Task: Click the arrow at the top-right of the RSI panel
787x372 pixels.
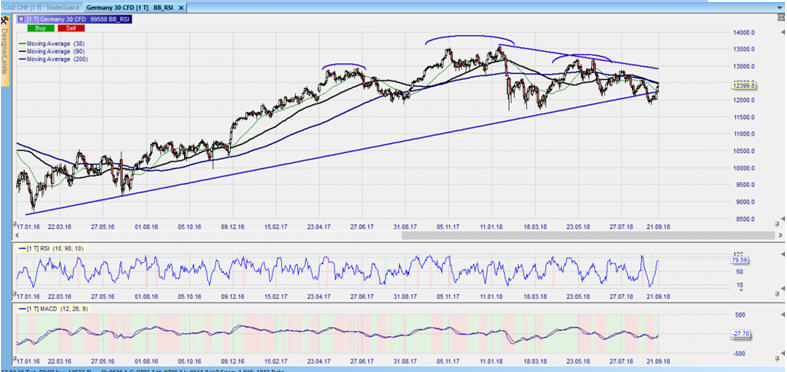Action: (x=783, y=254)
